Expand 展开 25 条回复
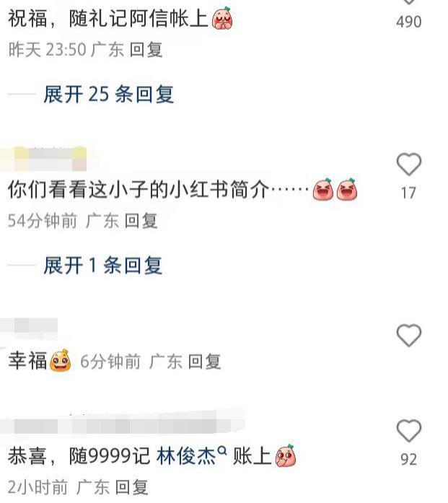This screenshot has width=448, height=503. pos(108,95)
